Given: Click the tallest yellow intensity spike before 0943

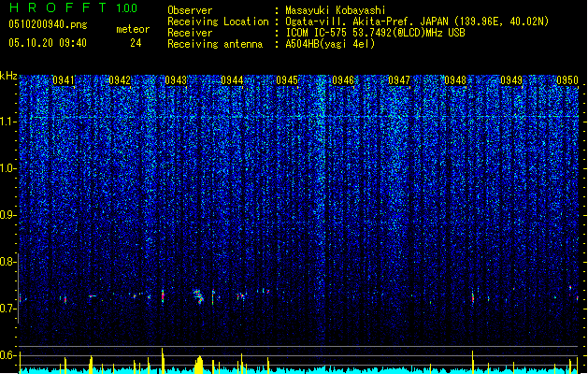Looking at the screenshot, I should pos(163,361).
